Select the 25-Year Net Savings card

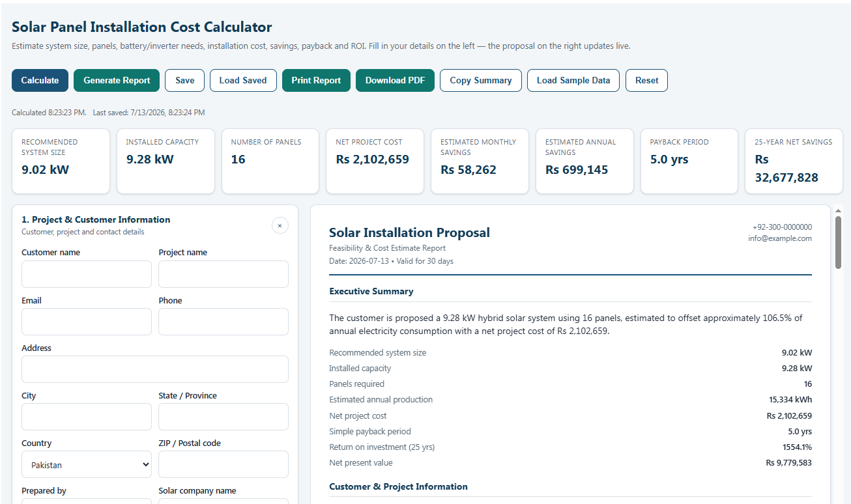click(x=794, y=161)
